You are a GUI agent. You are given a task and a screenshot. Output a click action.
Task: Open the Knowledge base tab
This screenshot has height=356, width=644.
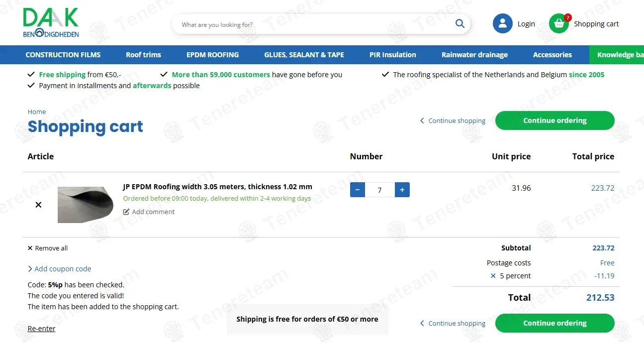tap(617, 55)
